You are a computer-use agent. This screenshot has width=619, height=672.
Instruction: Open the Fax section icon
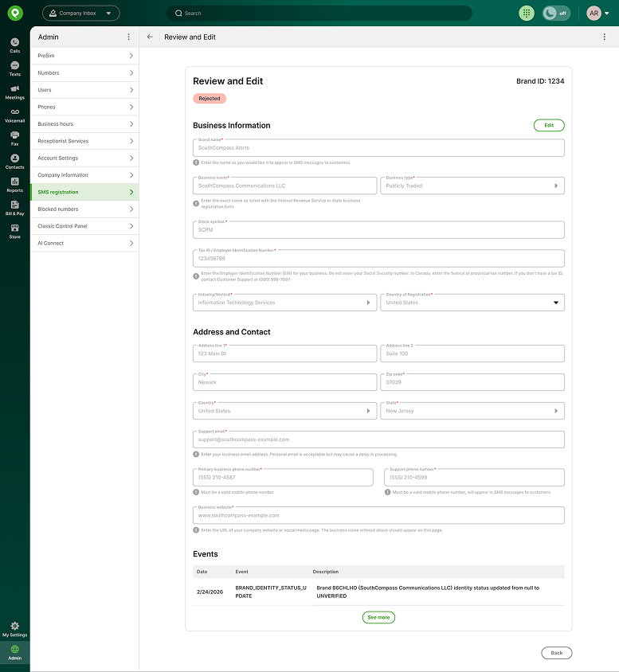click(14, 138)
